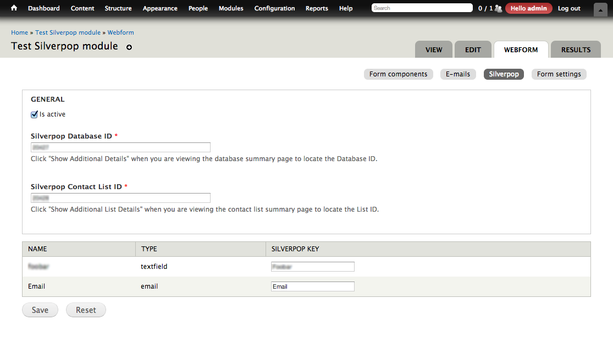This screenshot has width=613, height=364.
Task: Click the 0 / 1 user count
Action: tap(485, 8)
